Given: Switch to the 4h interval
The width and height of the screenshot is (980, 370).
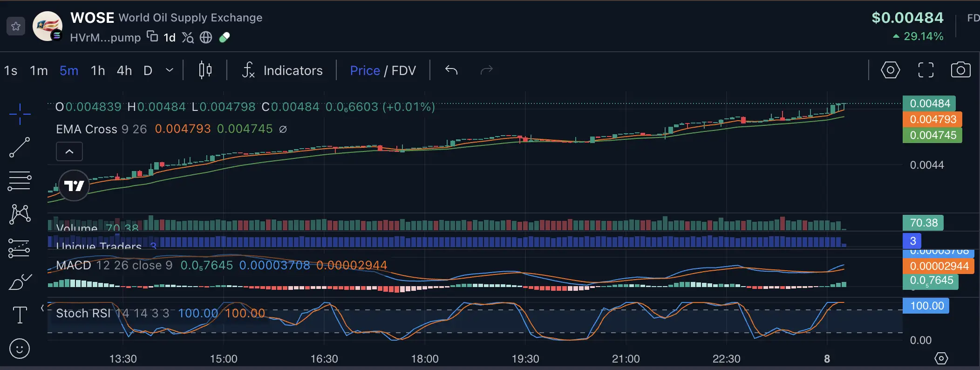Looking at the screenshot, I should click(124, 70).
